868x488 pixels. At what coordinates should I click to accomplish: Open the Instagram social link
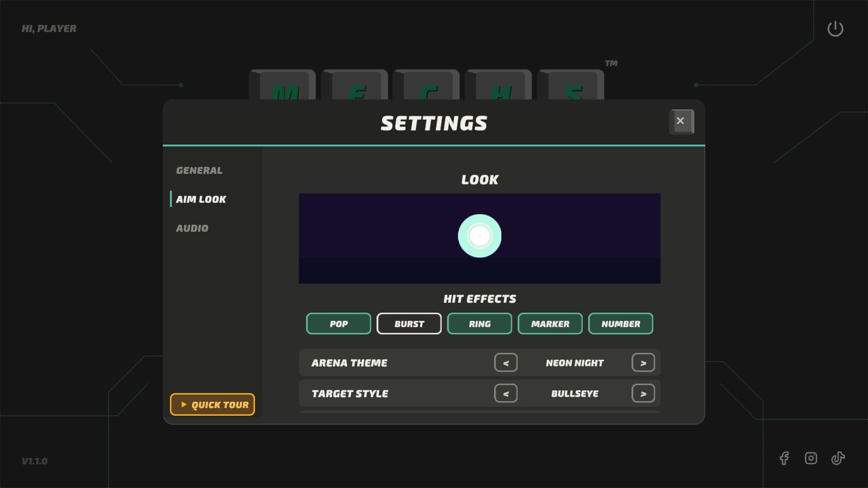811,458
